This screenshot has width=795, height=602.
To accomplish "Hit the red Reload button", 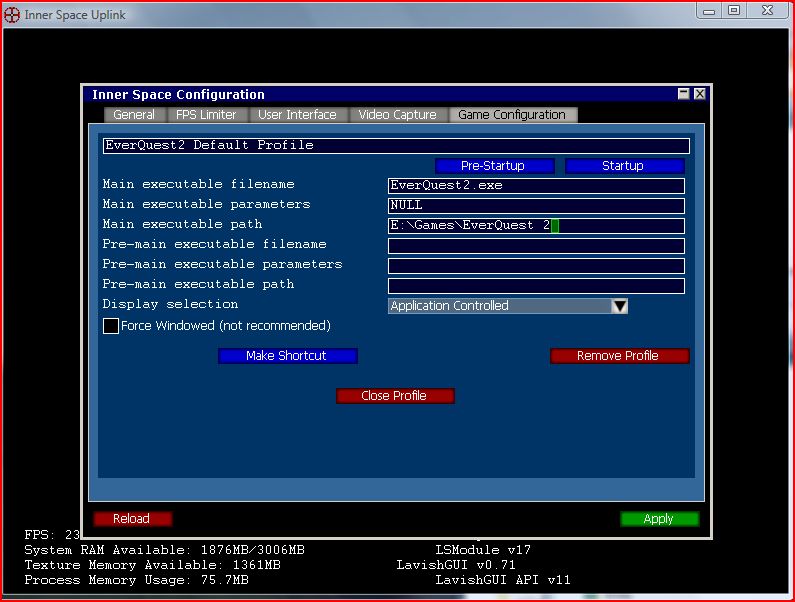I will tap(132, 519).
